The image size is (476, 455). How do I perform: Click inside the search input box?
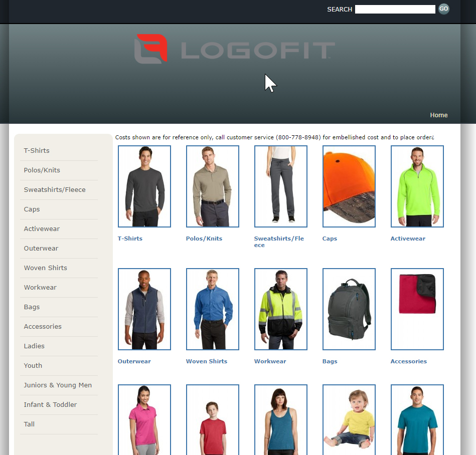pos(395,9)
